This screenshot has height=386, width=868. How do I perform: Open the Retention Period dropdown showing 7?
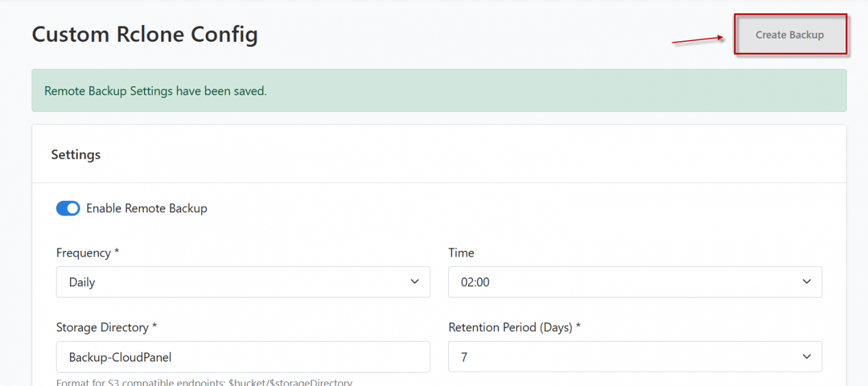point(635,356)
